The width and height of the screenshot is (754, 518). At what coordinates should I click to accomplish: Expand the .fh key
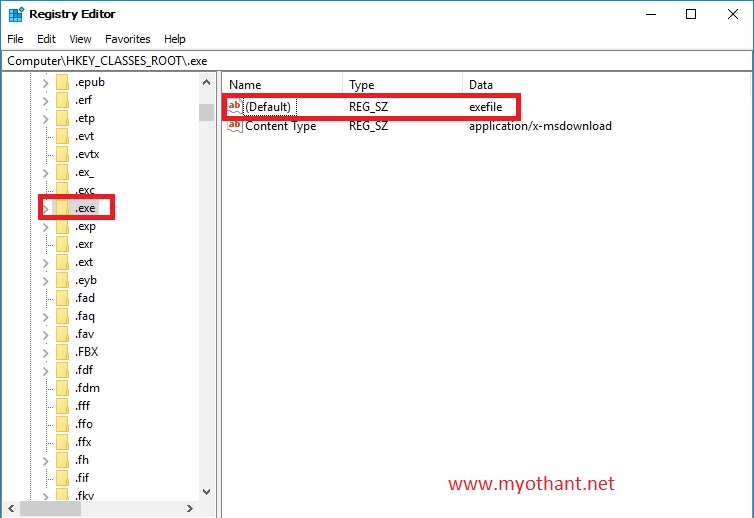[x=45, y=460]
